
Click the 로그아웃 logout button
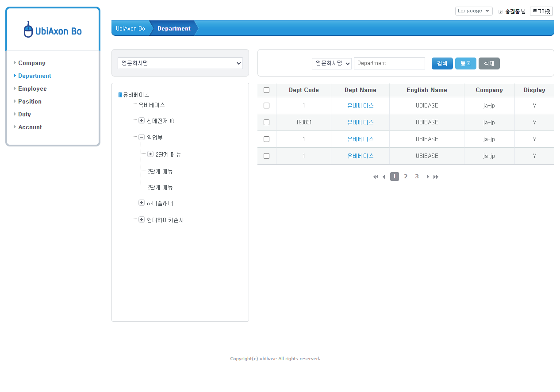pyautogui.click(x=541, y=12)
